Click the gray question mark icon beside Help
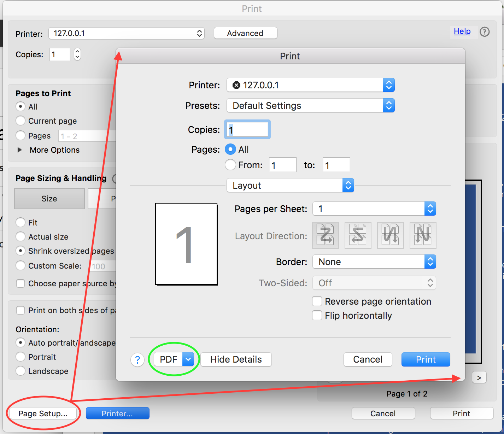 (x=485, y=32)
